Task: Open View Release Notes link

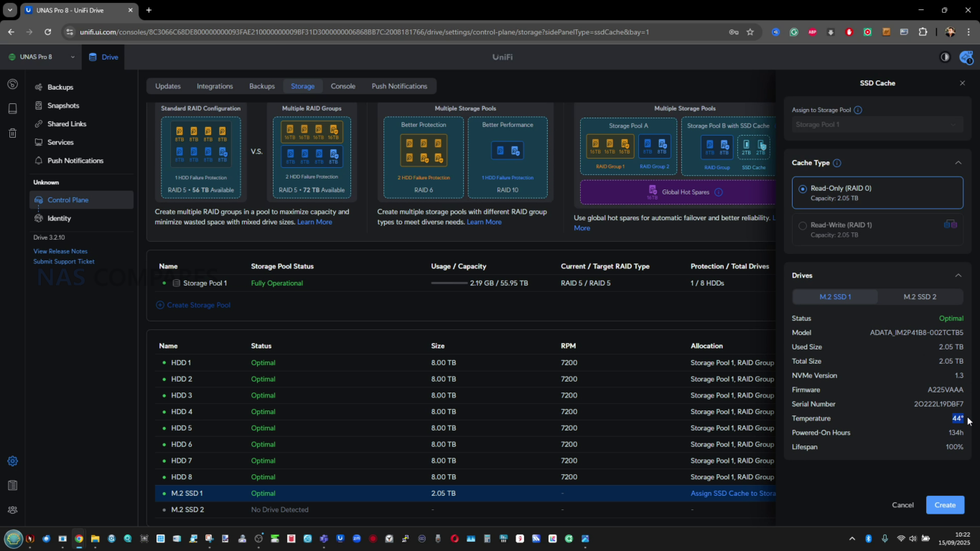Action: (x=60, y=251)
